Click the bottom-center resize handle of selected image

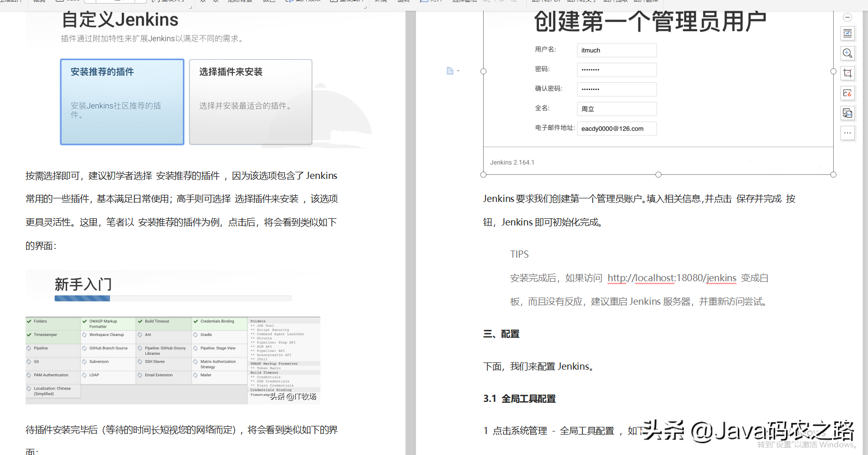pyautogui.click(x=658, y=175)
